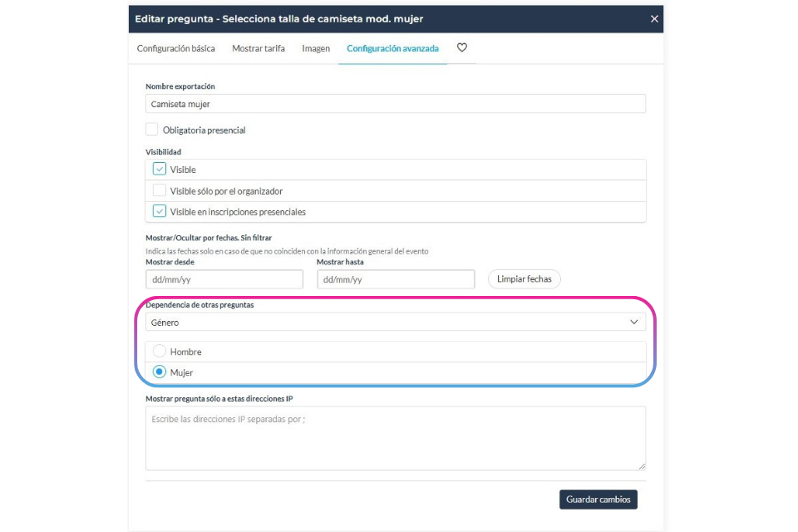Select the Mujer radio option

click(160, 372)
